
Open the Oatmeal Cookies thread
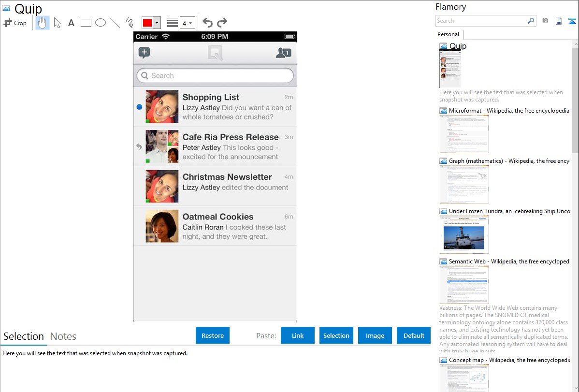pyautogui.click(x=215, y=226)
